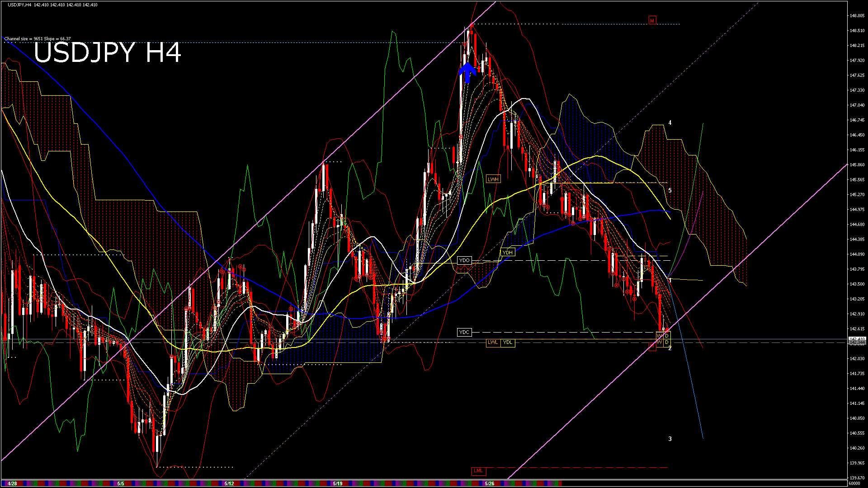Select the red M marker near top

[652, 21]
